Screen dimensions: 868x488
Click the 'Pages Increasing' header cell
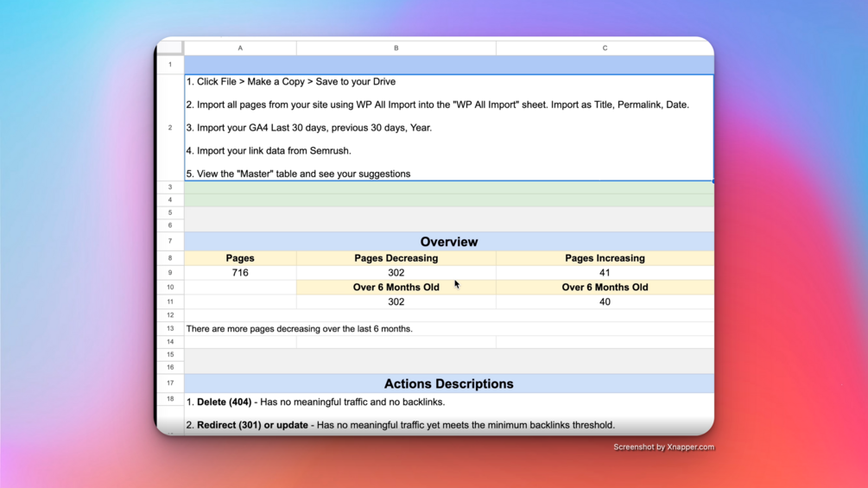605,258
